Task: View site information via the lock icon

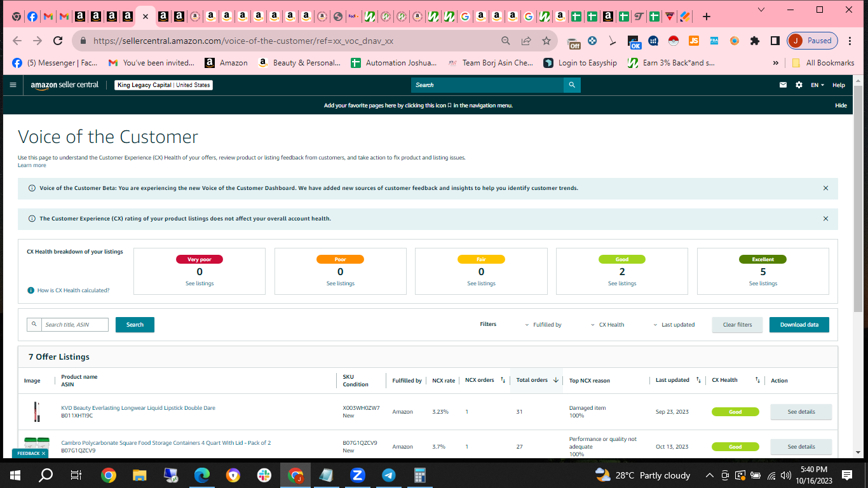Action: tap(83, 41)
